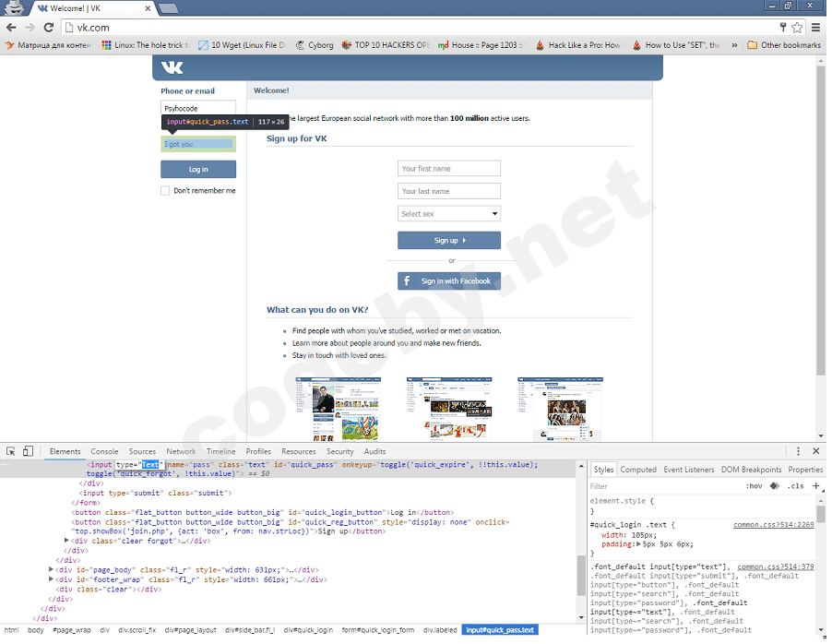
Task: Click the Sign up button
Action: (449, 240)
